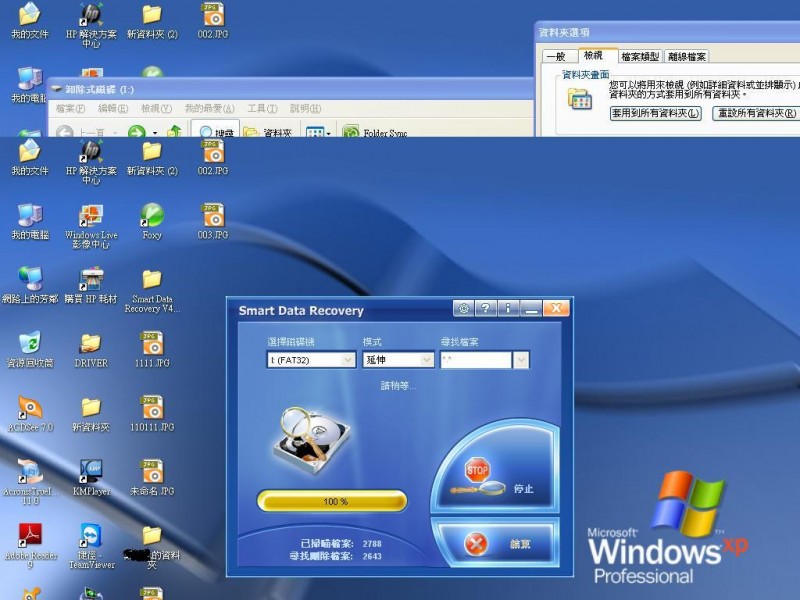Select the 003.JPG file icon
800x600 pixels.
[213, 222]
